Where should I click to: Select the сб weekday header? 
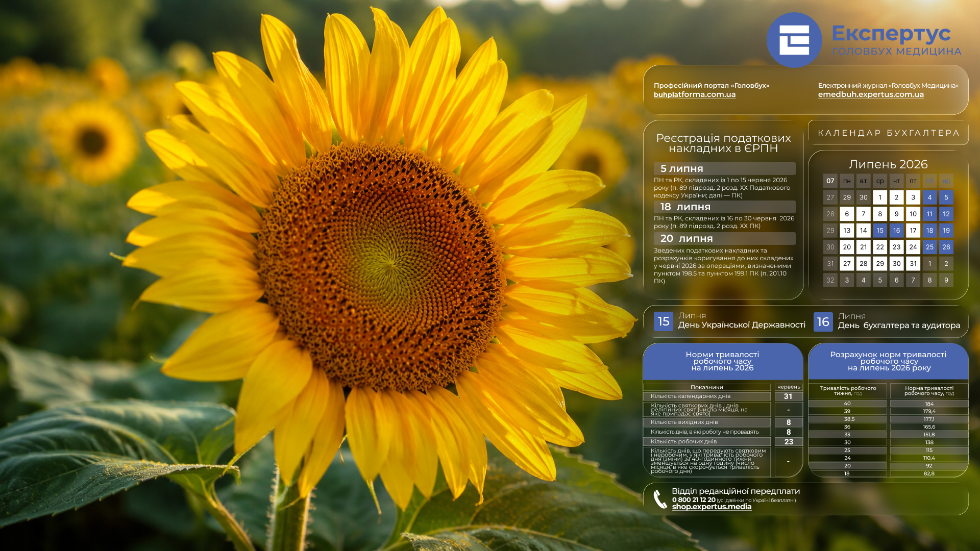(x=930, y=181)
